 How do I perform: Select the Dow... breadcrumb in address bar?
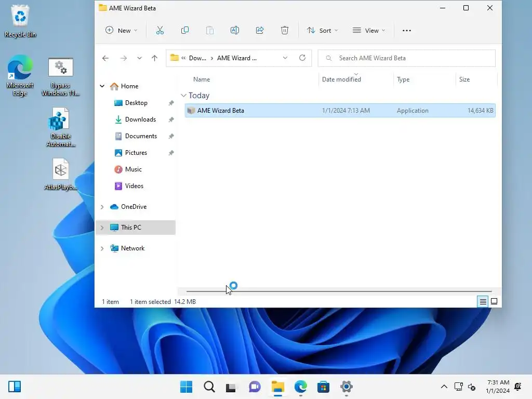pos(197,58)
